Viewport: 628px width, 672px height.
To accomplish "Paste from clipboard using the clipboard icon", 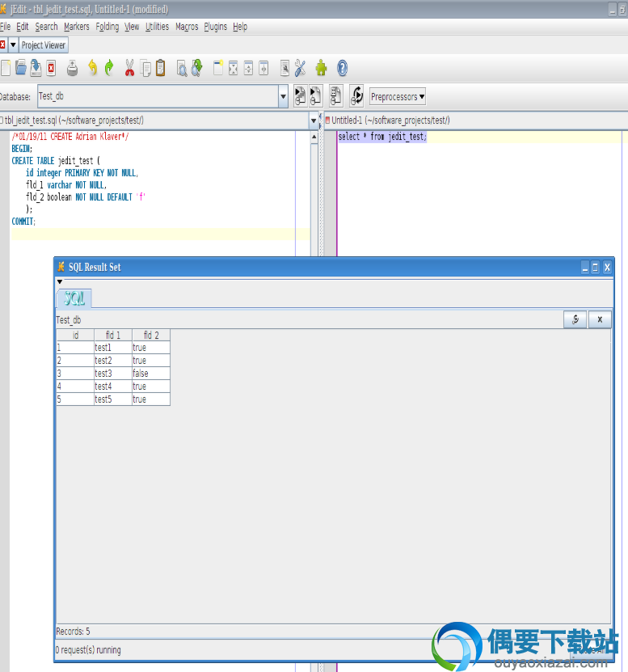I will tap(161, 68).
